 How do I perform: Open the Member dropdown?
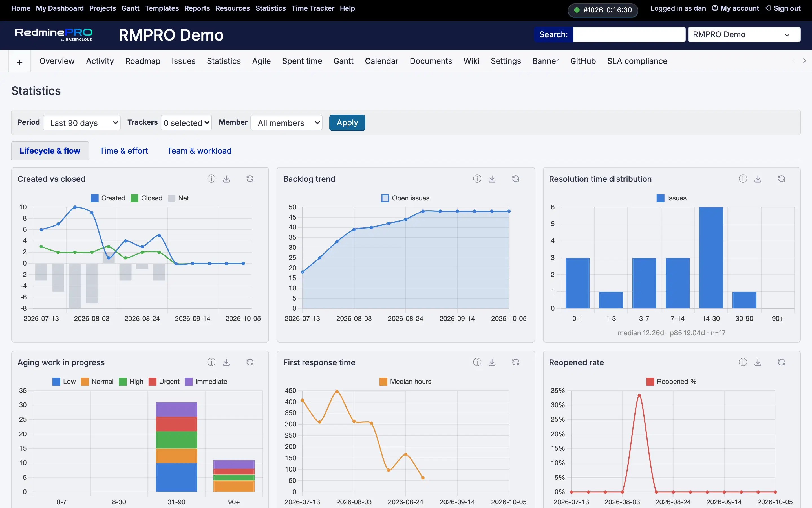(x=286, y=123)
